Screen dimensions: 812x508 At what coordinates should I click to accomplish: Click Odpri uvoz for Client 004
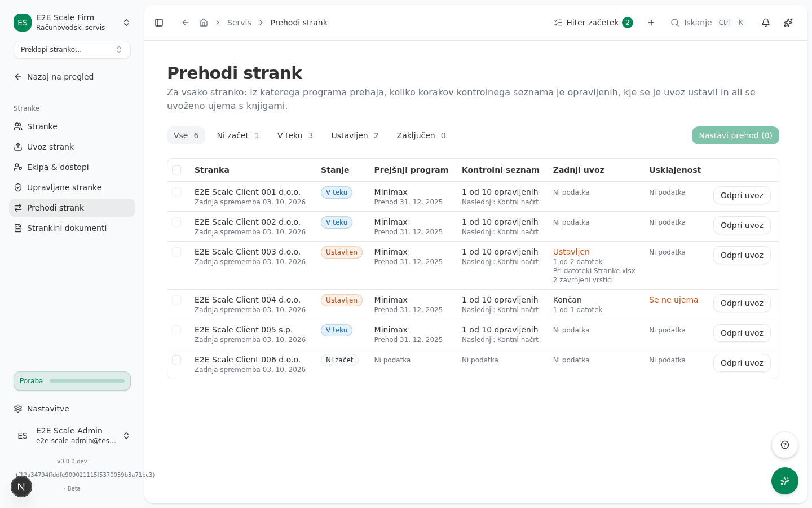pos(742,303)
